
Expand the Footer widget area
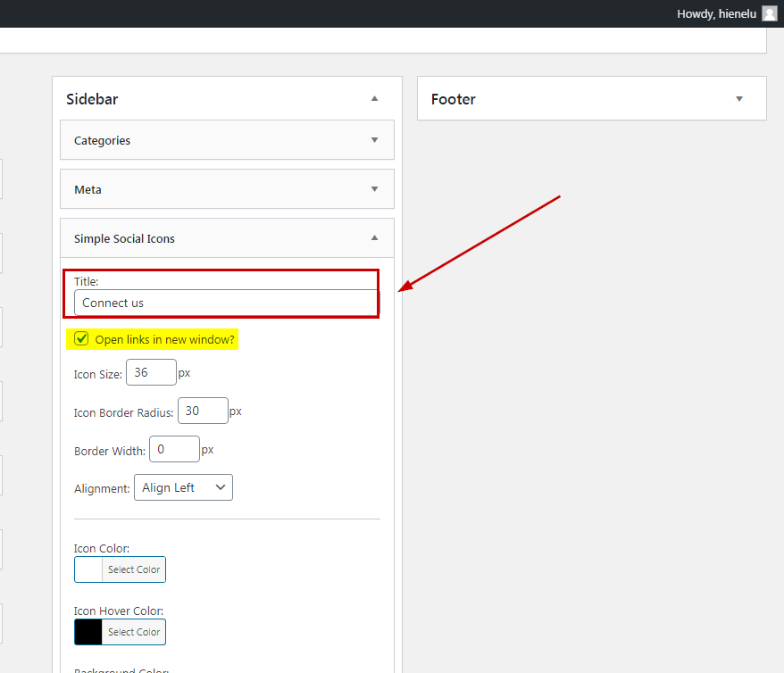click(x=738, y=99)
